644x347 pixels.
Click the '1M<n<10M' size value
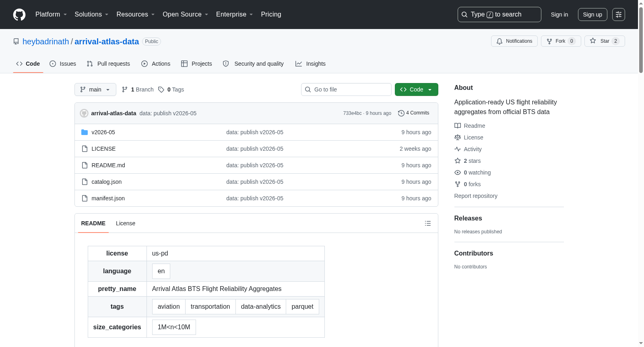pyautogui.click(x=174, y=327)
